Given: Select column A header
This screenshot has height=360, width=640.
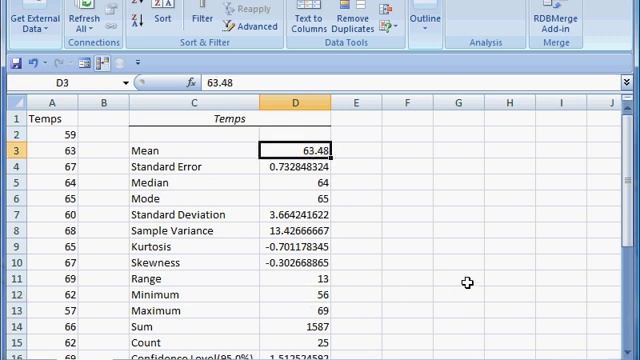Looking at the screenshot, I should pos(52,103).
